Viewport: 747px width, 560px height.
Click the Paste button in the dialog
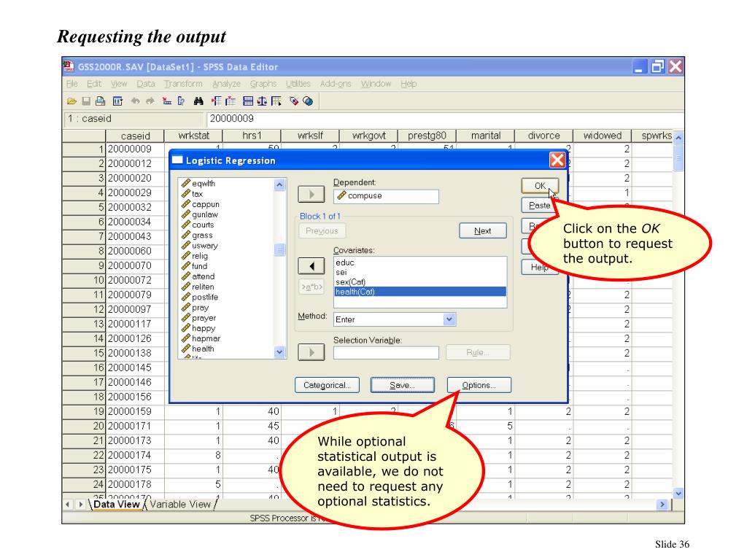pyautogui.click(x=539, y=205)
